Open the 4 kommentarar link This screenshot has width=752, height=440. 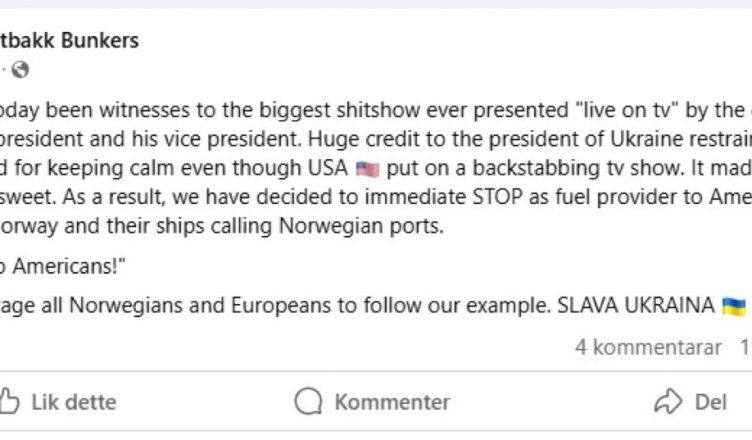(648, 347)
